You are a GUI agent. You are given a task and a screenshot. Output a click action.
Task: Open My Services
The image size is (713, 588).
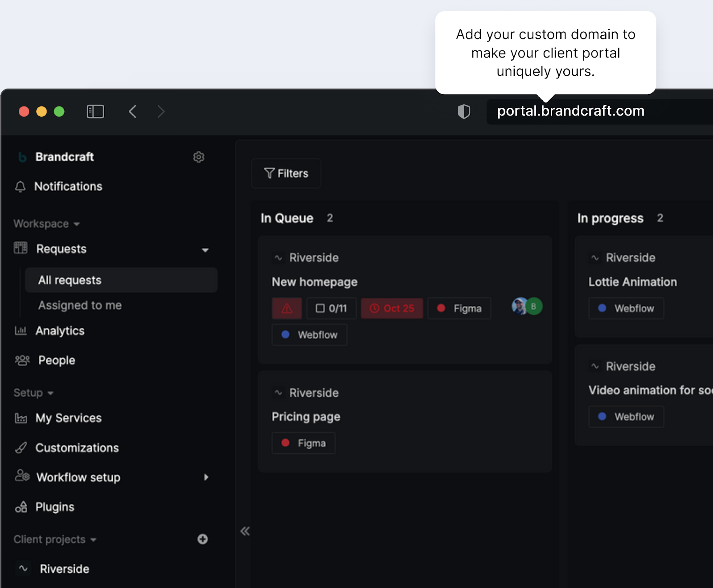68,418
